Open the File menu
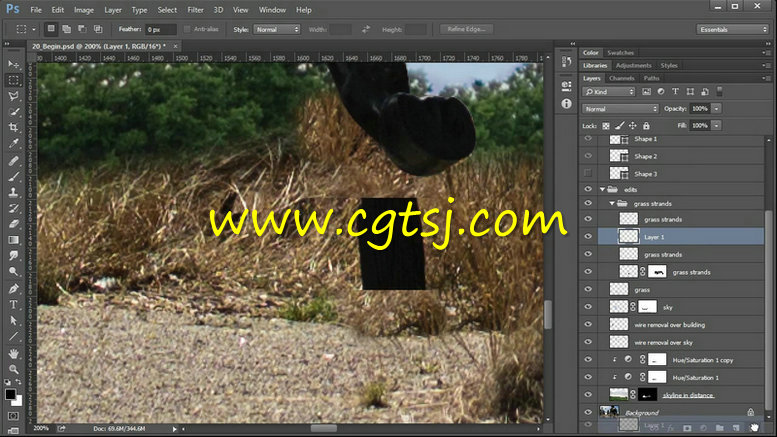Screen dimensions: 777x437 click(x=36, y=10)
